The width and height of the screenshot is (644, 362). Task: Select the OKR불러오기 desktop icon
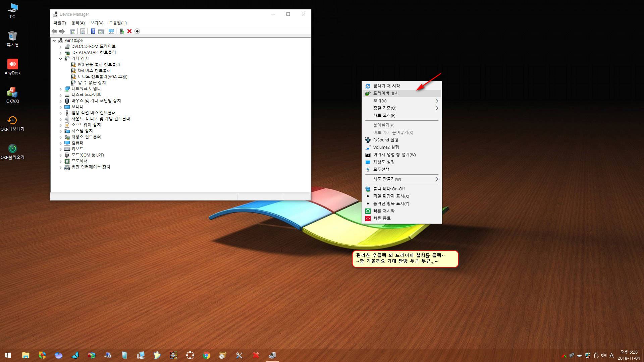(12, 152)
